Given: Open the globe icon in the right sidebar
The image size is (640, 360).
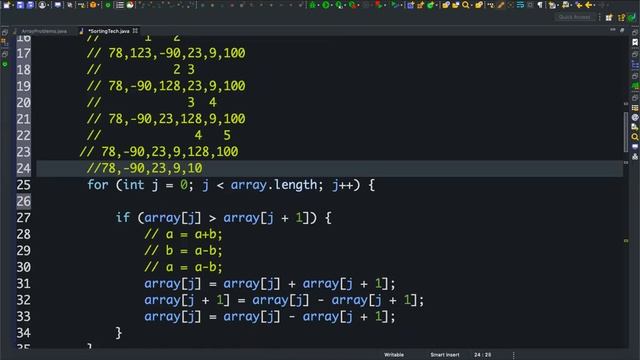Looking at the screenshot, I should (635, 118).
